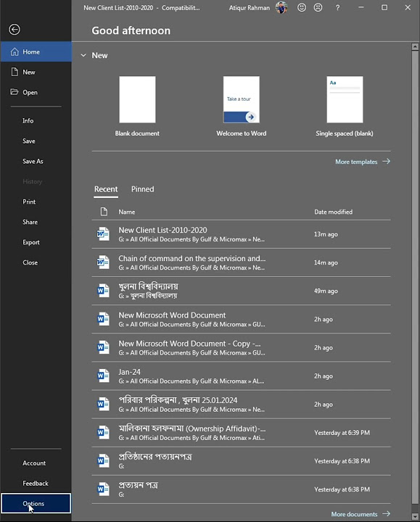Sort by Name column header
This screenshot has width=420, height=522.
point(127,212)
